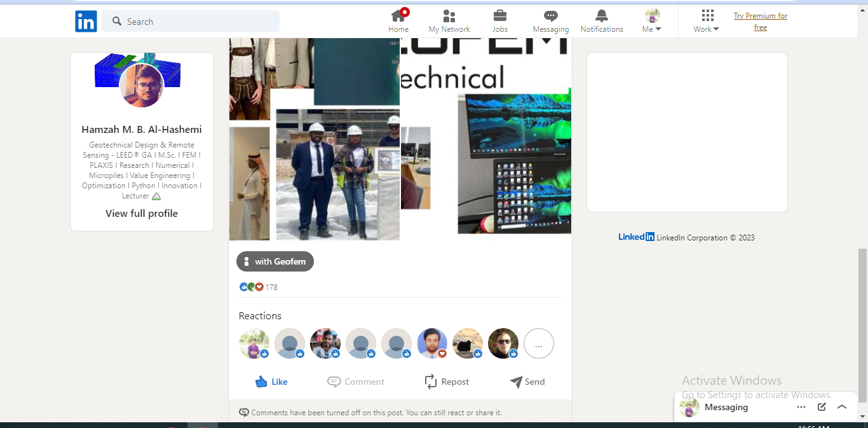
Task: Open the construction site group photo
Action: pos(338,174)
